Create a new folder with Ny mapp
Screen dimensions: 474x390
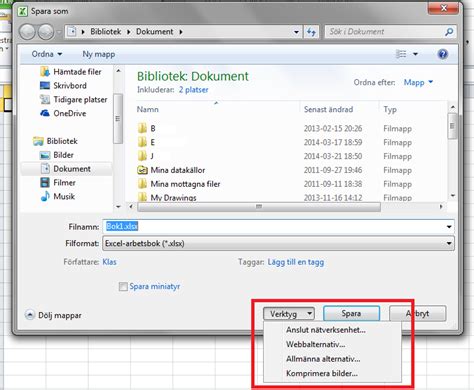[99, 54]
